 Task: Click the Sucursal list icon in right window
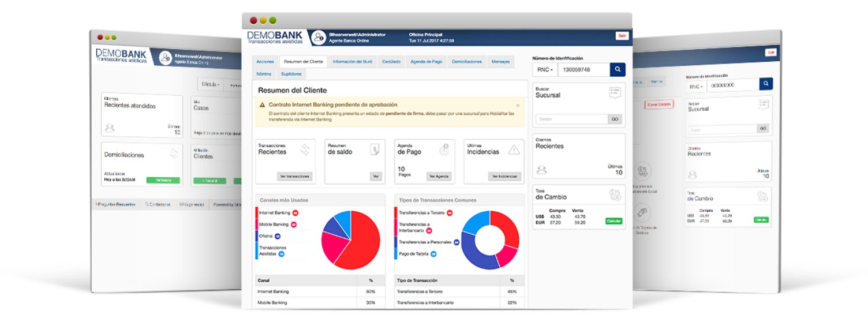tap(763, 104)
